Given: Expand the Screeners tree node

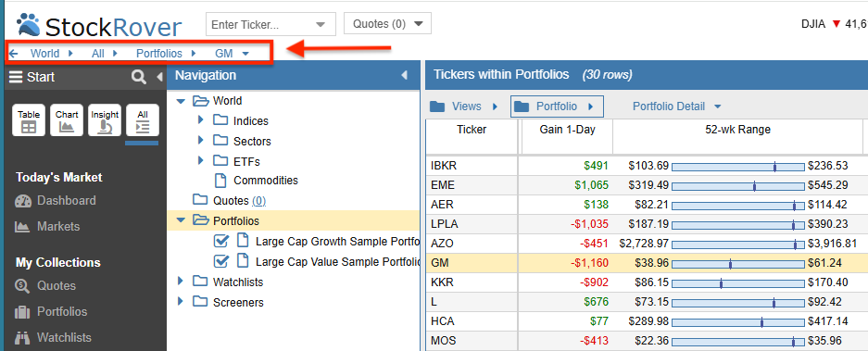Looking at the screenshot, I should tap(181, 302).
